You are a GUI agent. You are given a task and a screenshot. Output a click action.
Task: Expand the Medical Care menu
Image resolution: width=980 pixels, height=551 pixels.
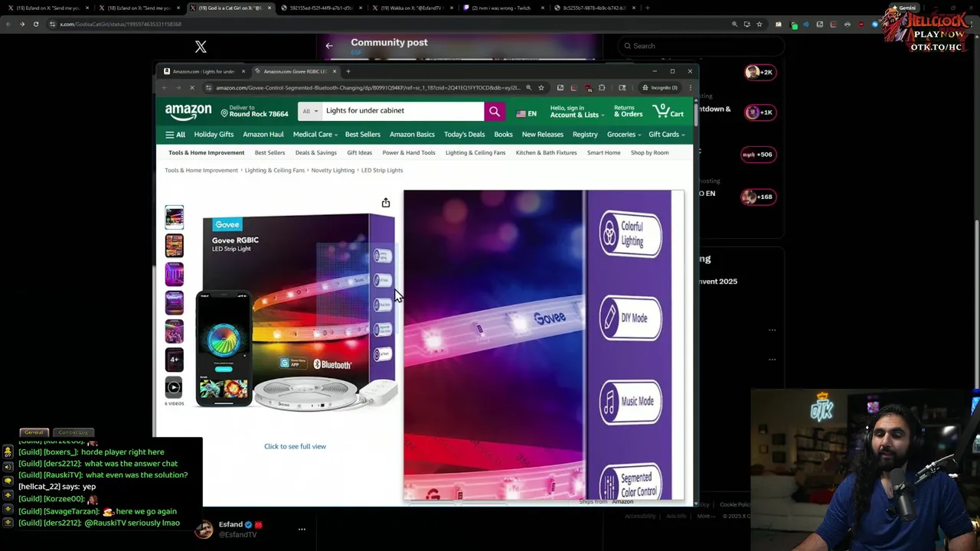(x=315, y=135)
